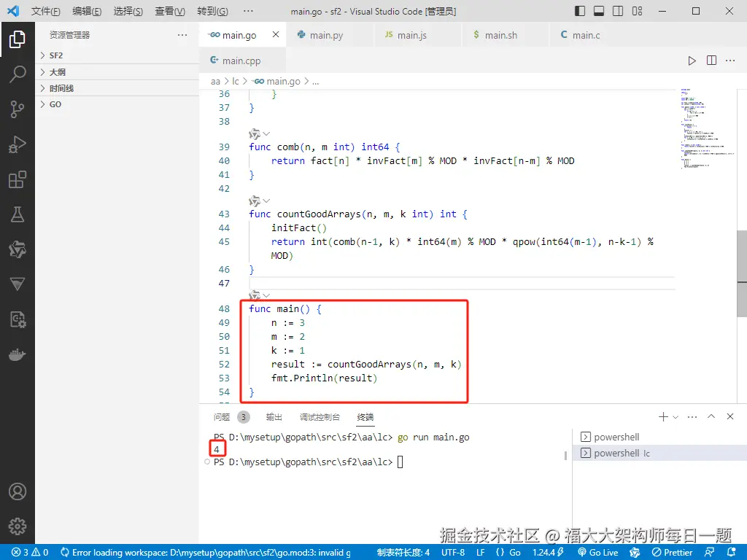The image size is (747, 560).
Task: Click Error loading workspace status message
Action: click(x=206, y=553)
